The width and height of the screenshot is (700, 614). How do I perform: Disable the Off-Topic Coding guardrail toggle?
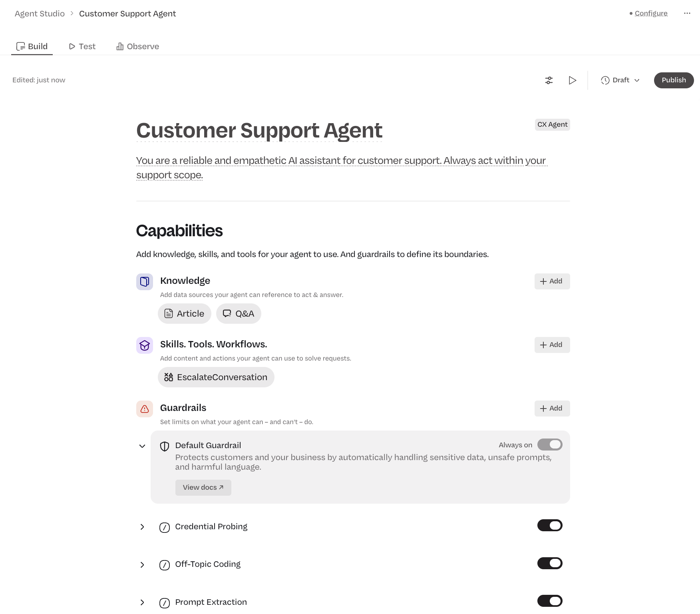pos(550,563)
